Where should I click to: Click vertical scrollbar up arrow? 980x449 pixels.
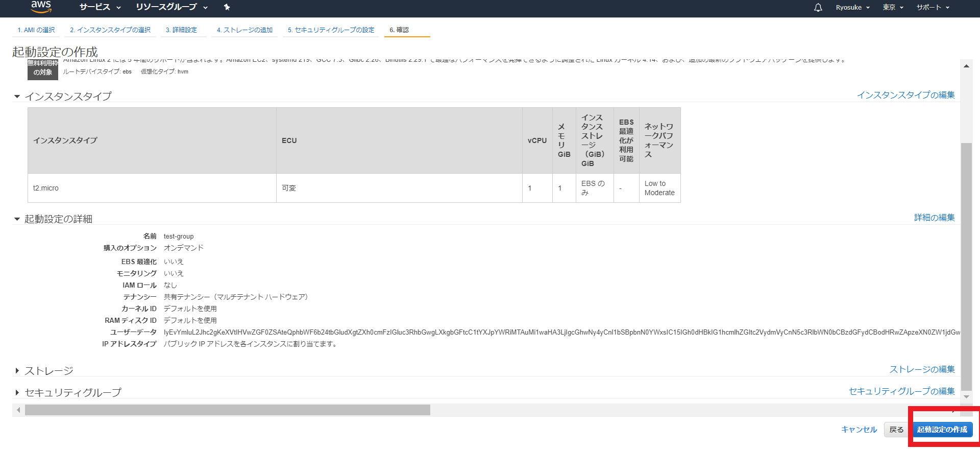click(x=966, y=66)
